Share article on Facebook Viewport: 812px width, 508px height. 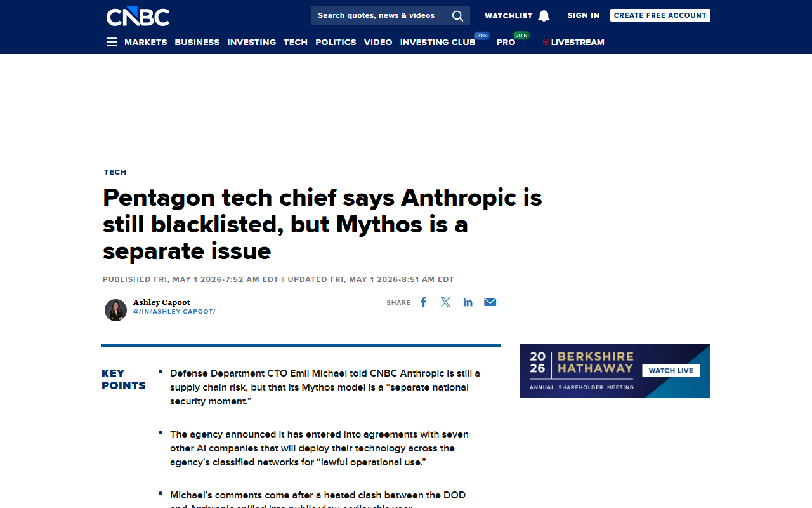tap(424, 302)
